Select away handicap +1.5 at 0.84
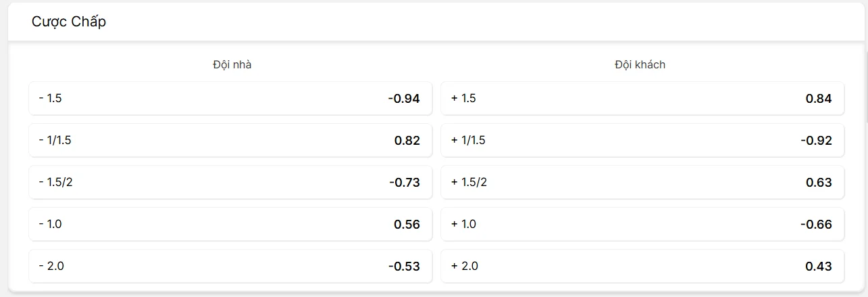Image resolution: width=868 pixels, height=297 pixels. click(x=642, y=98)
